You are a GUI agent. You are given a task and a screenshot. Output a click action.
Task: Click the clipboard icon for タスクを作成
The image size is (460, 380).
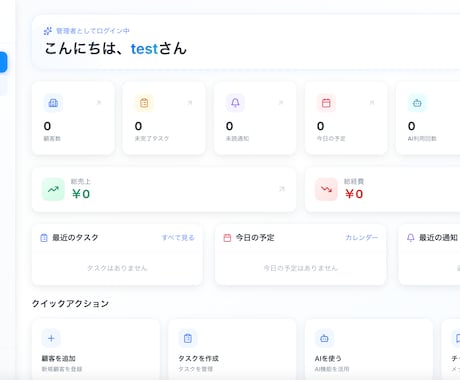tap(188, 338)
